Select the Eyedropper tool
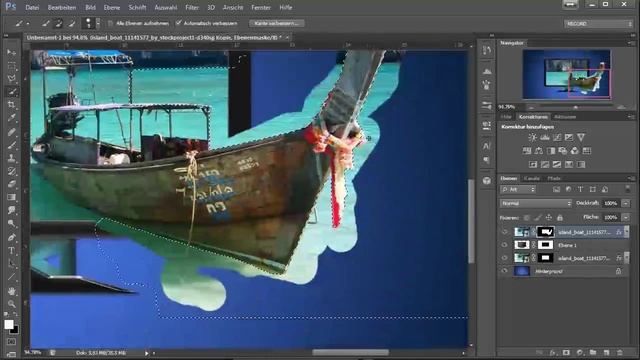The image size is (640, 360). click(11, 118)
